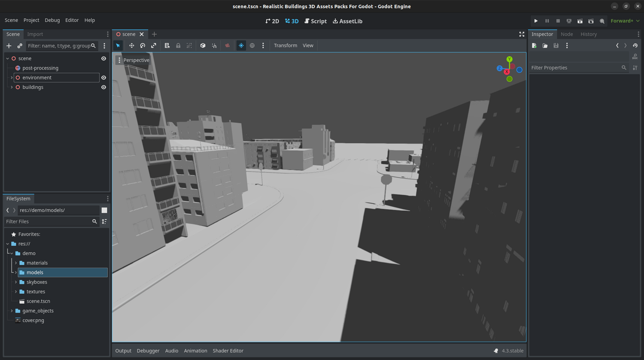Viewport: 644px width, 360px height.
Task: Create a new resource in the Inspector
Action: pos(534,45)
